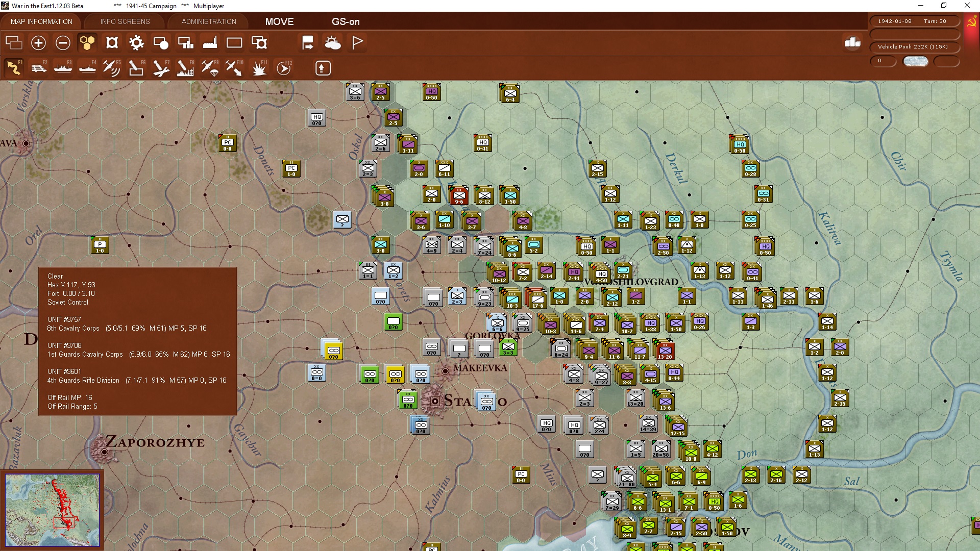The image size is (980, 551).
Task: Click the 4th Guards Rifle Division entry
Action: (137, 381)
